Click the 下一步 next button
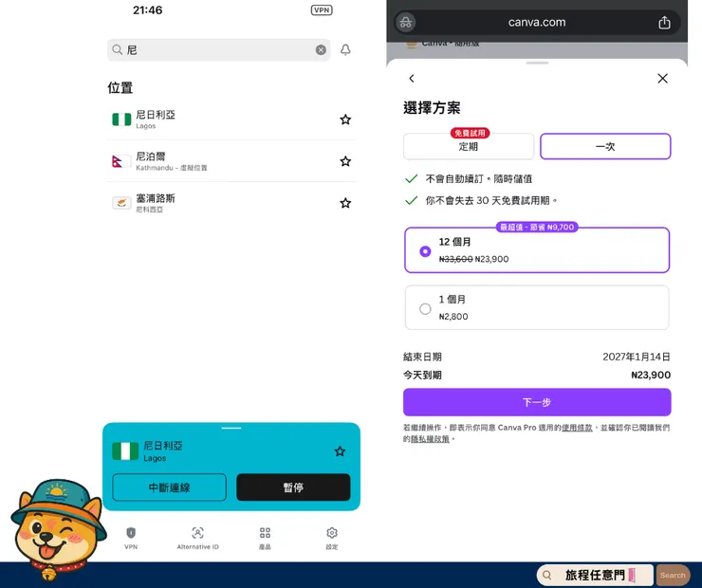This screenshot has height=588, width=702. click(537, 402)
